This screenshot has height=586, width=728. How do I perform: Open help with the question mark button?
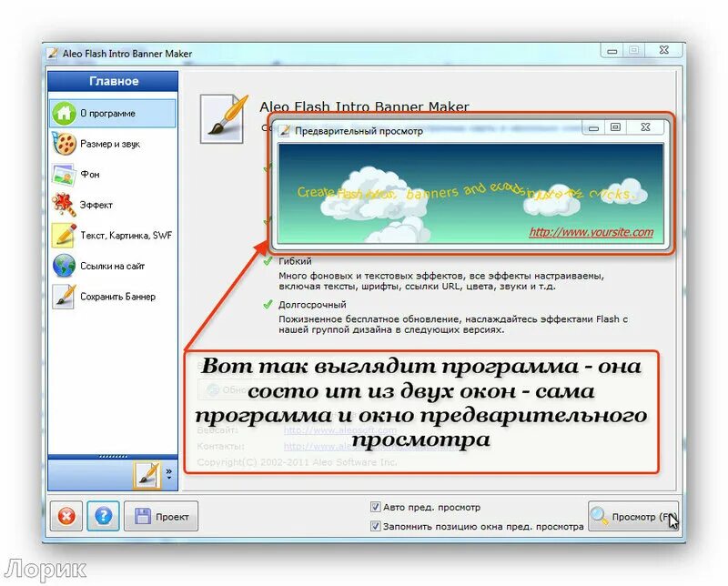coord(103,516)
